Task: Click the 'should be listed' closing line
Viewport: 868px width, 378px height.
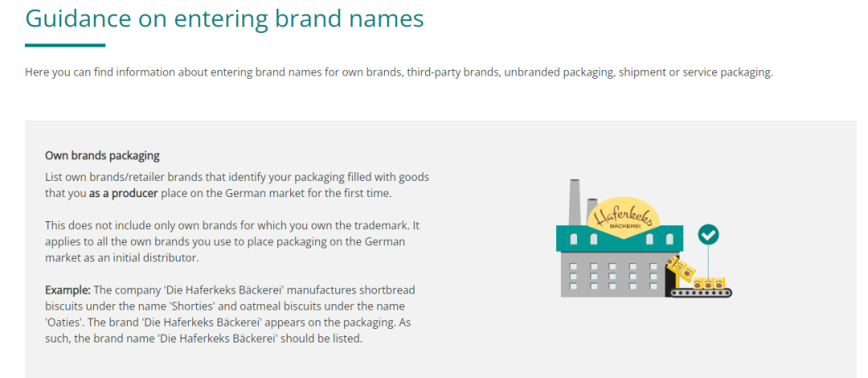Action: (x=204, y=339)
